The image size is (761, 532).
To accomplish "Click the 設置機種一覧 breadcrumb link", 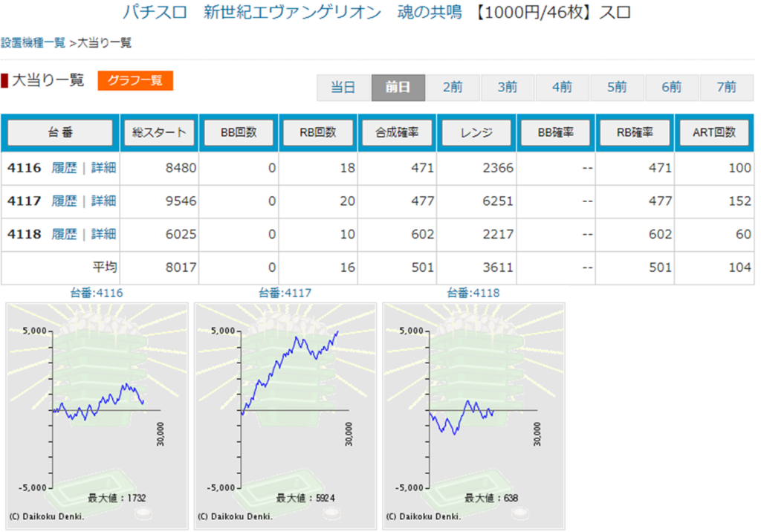I will (33, 43).
